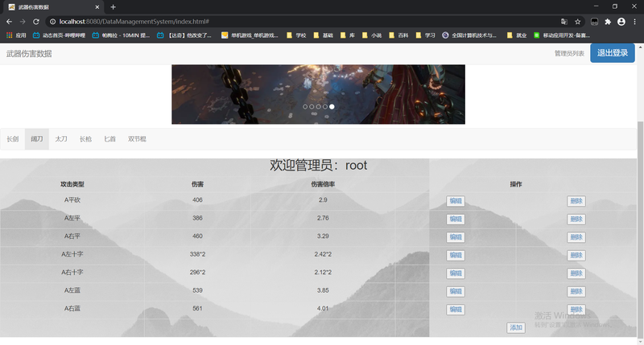Open the Chrome three-dot menu
Viewport: 644px width, 345px height.
[x=634, y=22]
